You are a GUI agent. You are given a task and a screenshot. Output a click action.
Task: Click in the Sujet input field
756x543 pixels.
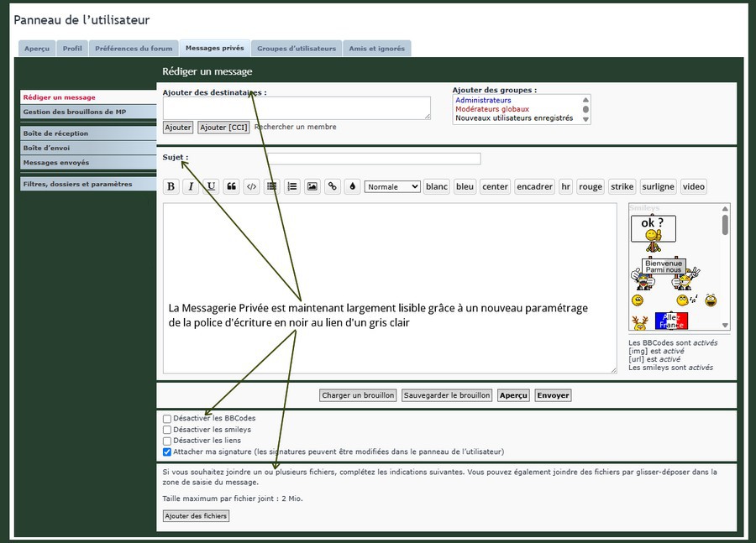tap(374, 159)
